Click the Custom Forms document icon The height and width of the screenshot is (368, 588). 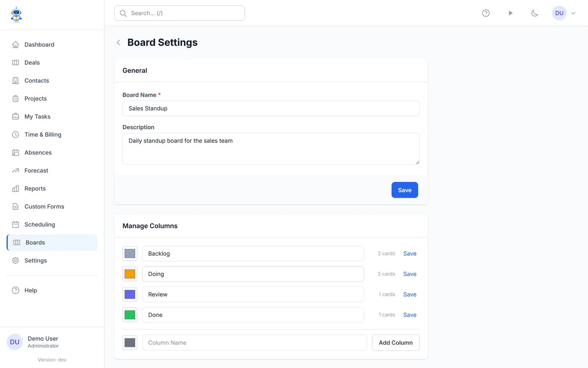[15, 207]
